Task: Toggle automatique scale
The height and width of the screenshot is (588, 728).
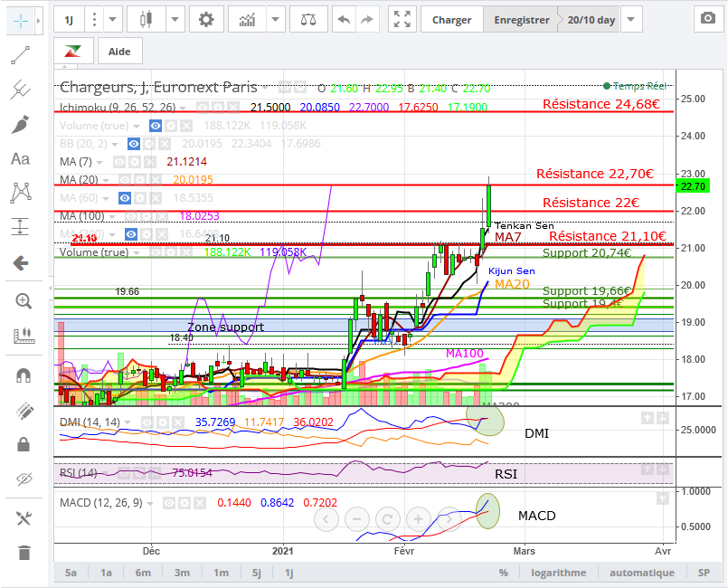Action: point(642,573)
